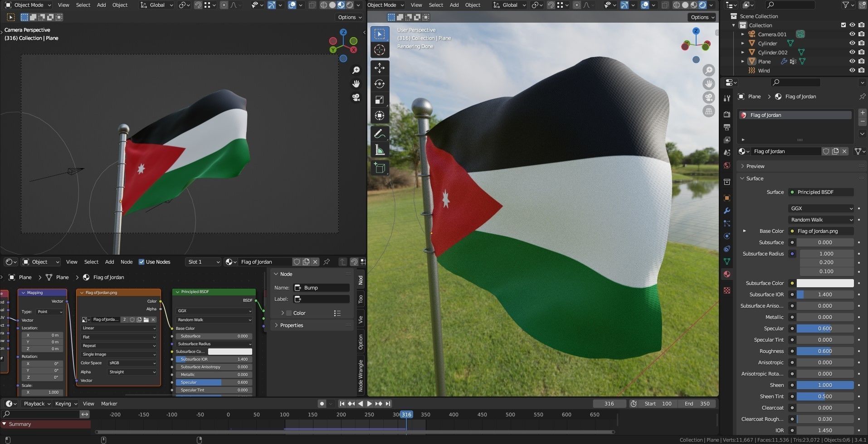Screen dimensions: 868x444
Task: Select the Measure tool
Action: coord(380,150)
